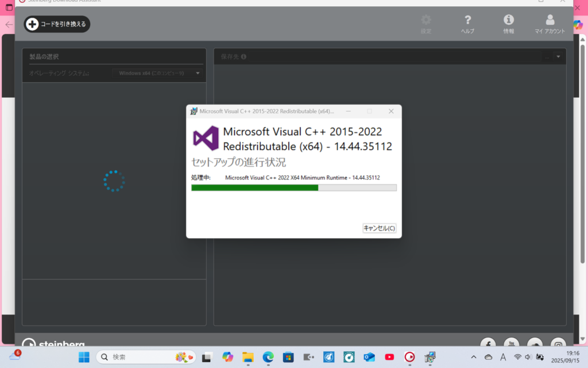Click the Steinberg Instagram icon
588x368 pixels.
pyautogui.click(x=558, y=343)
